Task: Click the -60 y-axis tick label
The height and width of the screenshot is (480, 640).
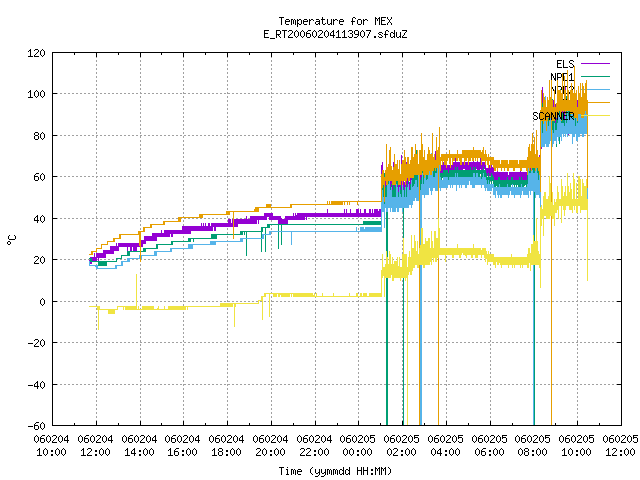Action: coord(36,426)
